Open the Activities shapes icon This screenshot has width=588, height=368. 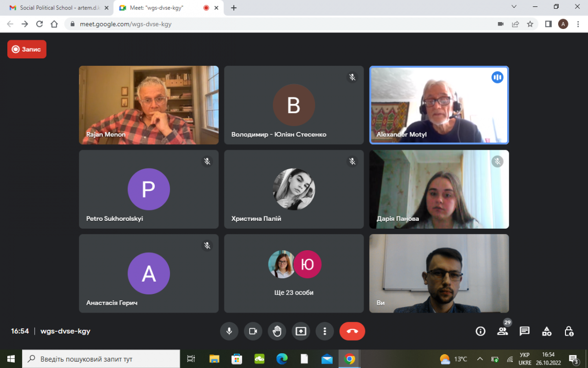546,331
